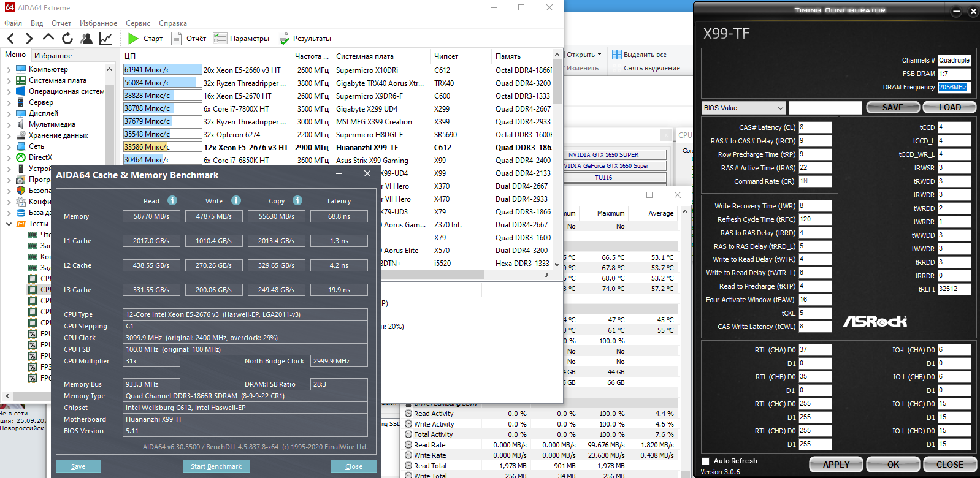Click the RAS# Active Time (tRAS) value field
This screenshot has width=980, height=478.
[815, 168]
